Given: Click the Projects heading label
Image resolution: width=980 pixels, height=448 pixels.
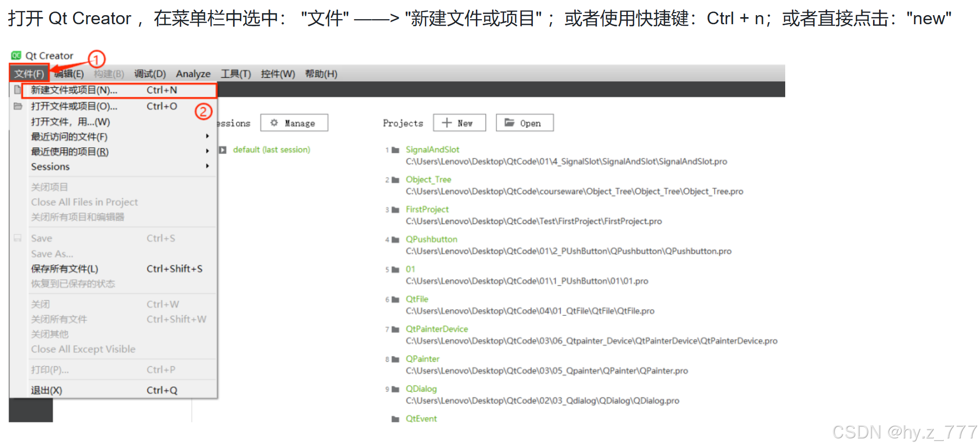Looking at the screenshot, I should pyautogui.click(x=403, y=123).
